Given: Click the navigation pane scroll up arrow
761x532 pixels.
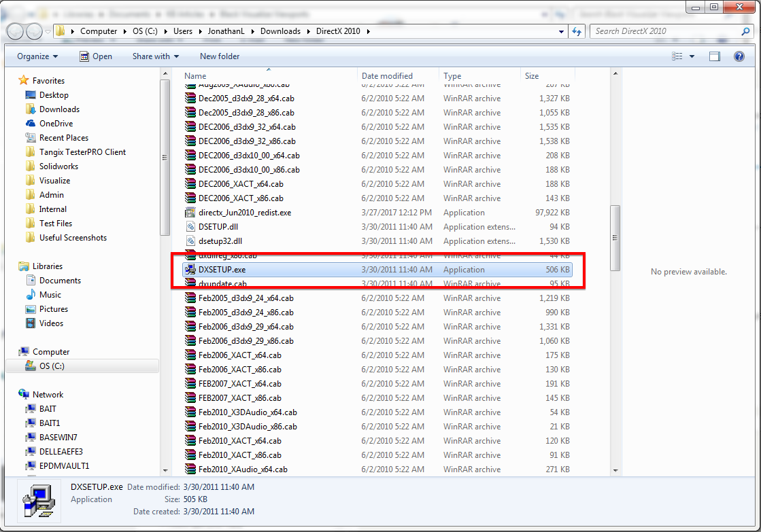Looking at the screenshot, I should [165, 73].
